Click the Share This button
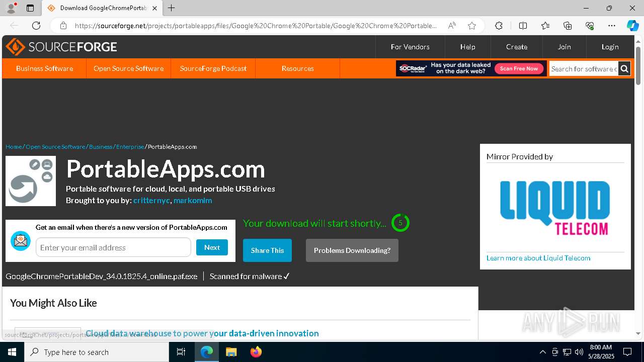 267,250
